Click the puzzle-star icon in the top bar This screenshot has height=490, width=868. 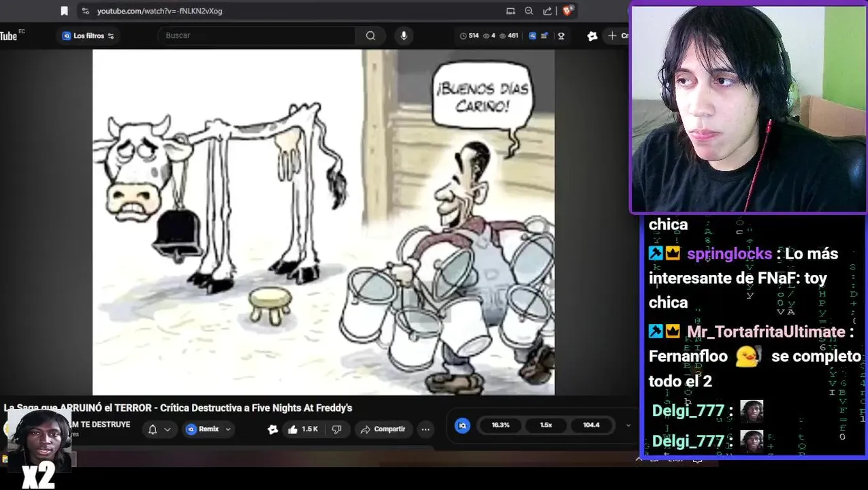click(592, 35)
